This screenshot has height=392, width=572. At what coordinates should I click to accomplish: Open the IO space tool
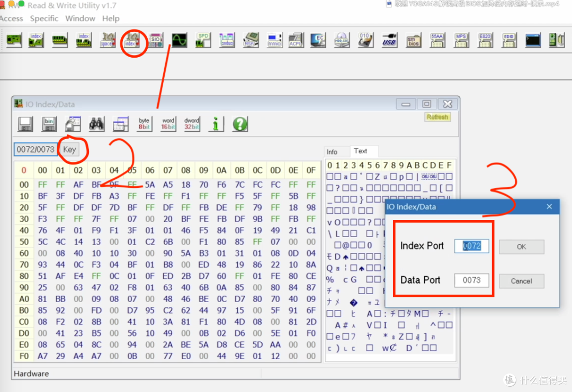[108, 40]
